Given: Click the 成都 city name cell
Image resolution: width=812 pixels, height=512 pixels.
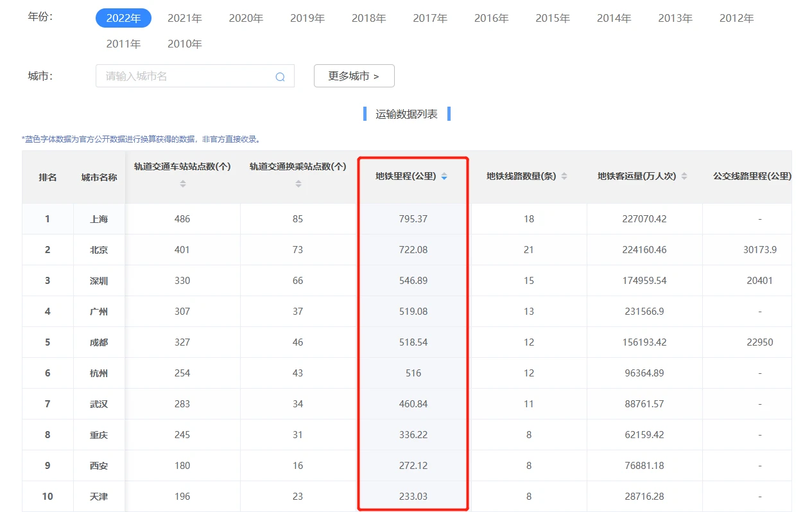Looking at the screenshot, I should [x=99, y=342].
